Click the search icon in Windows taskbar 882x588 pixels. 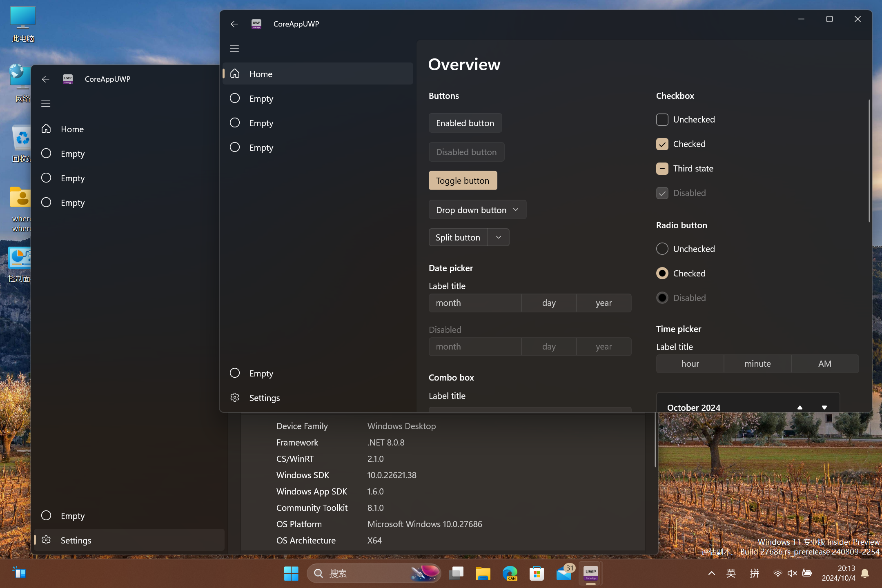tap(317, 573)
